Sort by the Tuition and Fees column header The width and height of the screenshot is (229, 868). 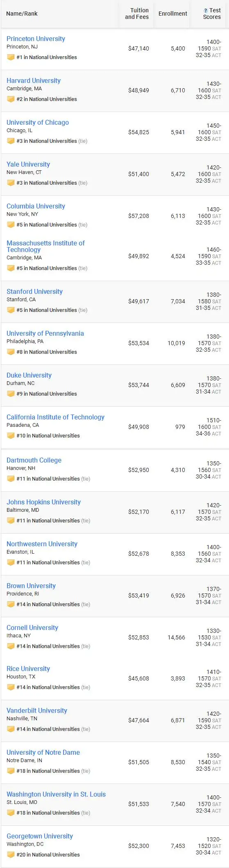point(137,14)
